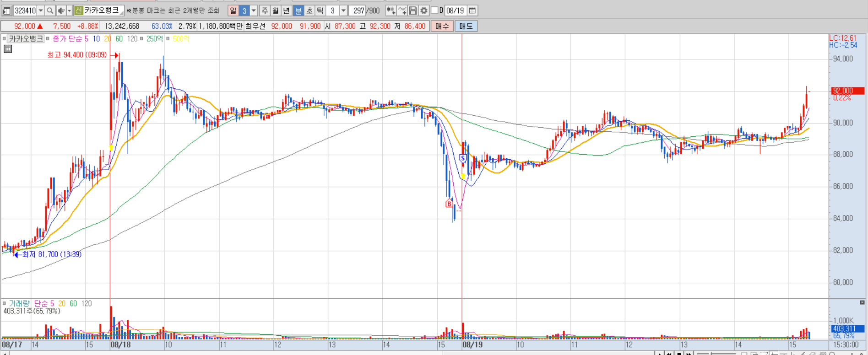The height and width of the screenshot is (355, 868).
Task: Click the 08/18 date label on the time axis
Action: pyautogui.click(x=120, y=344)
